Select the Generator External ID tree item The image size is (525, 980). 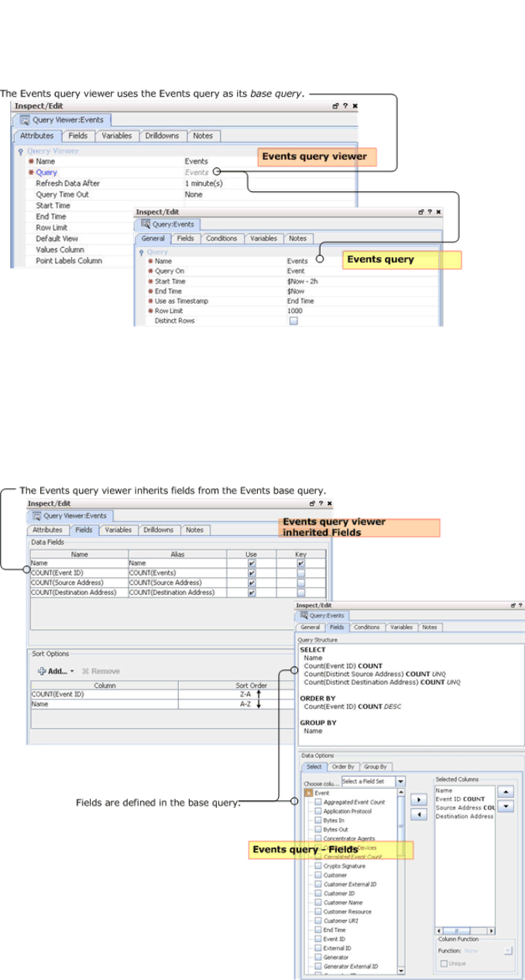pyautogui.click(x=350, y=966)
